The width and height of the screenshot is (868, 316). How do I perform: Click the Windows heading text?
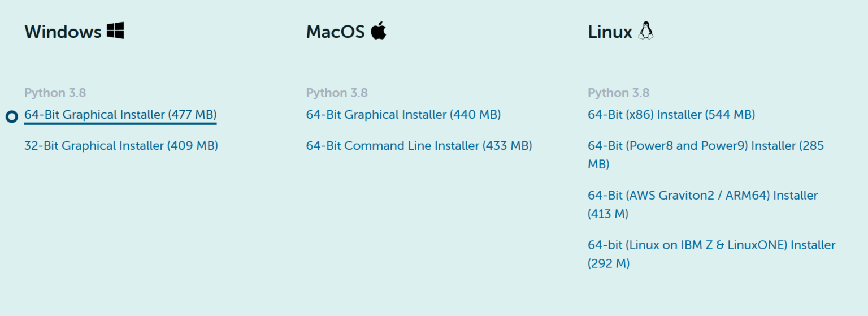(x=63, y=32)
